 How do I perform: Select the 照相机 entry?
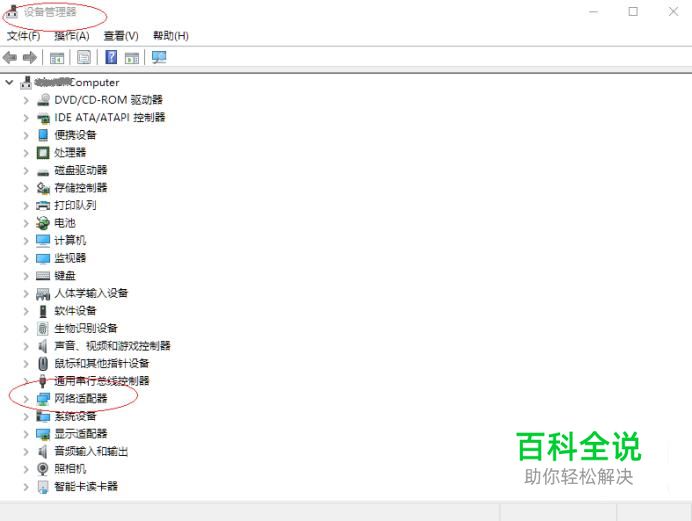tap(70, 469)
